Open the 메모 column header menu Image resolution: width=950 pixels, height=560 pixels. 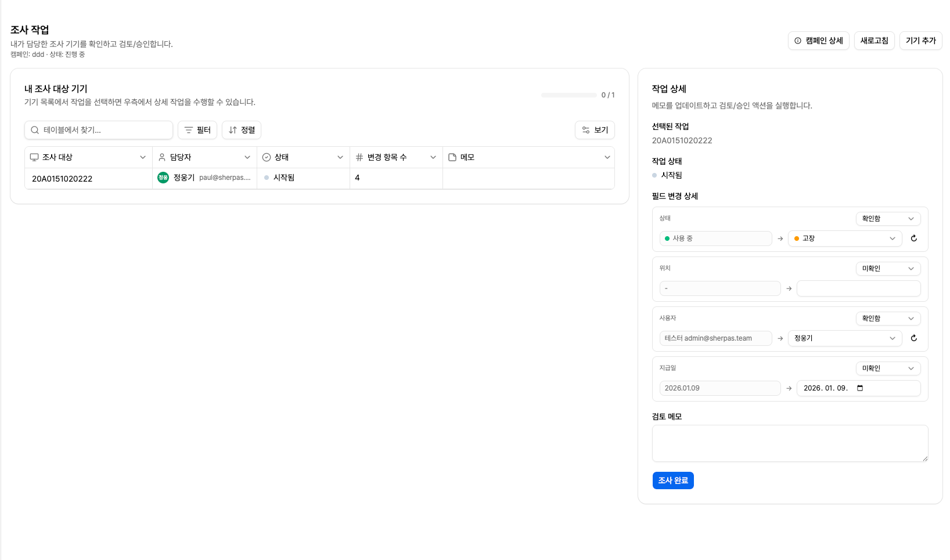click(607, 157)
